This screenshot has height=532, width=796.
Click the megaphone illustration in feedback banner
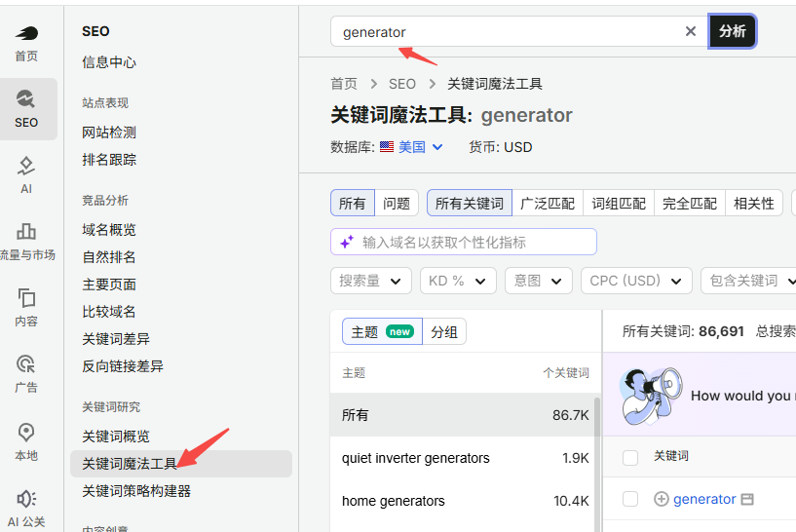650,396
